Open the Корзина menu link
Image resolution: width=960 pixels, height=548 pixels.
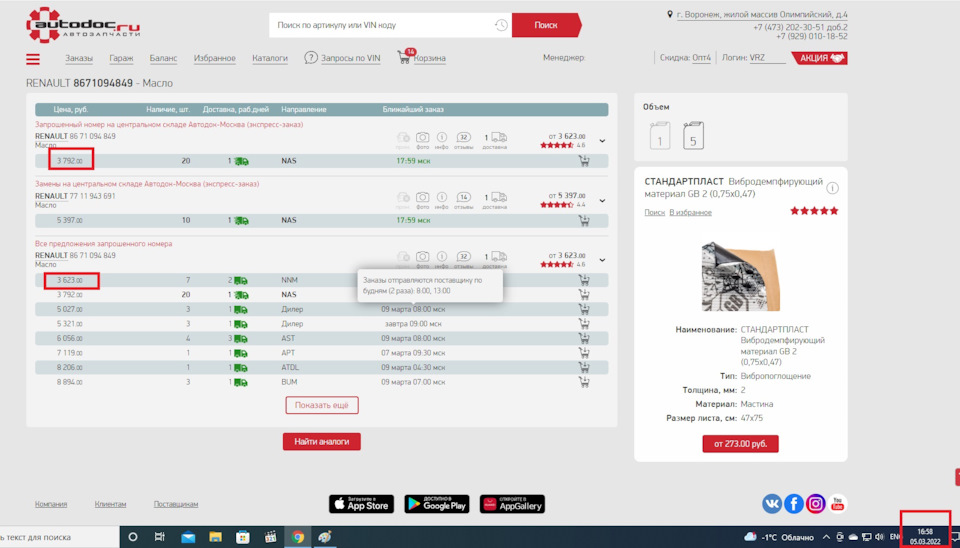pyautogui.click(x=430, y=58)
